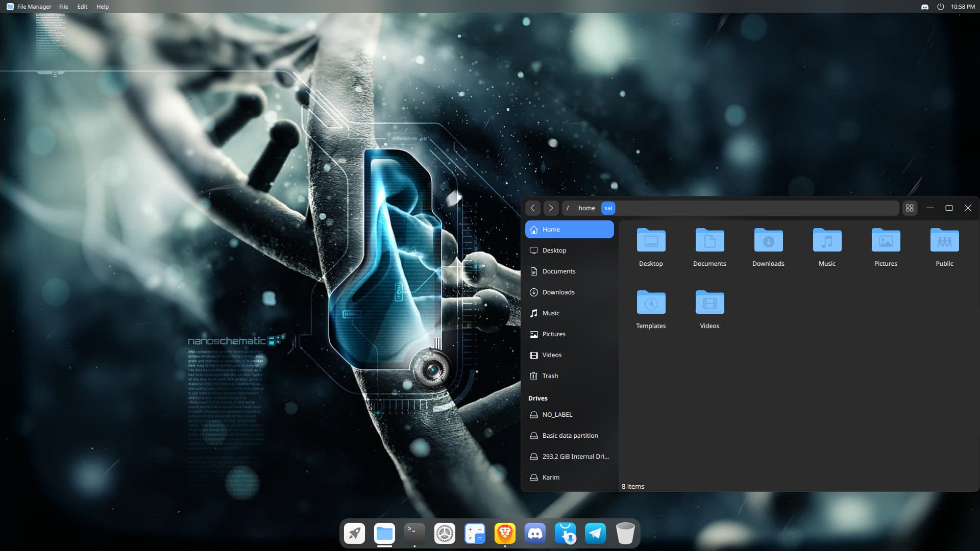The width and height of the screenshot is (980, 551).
Task: Click the Discord tray icon in top bar
Action: coord(924,7)
